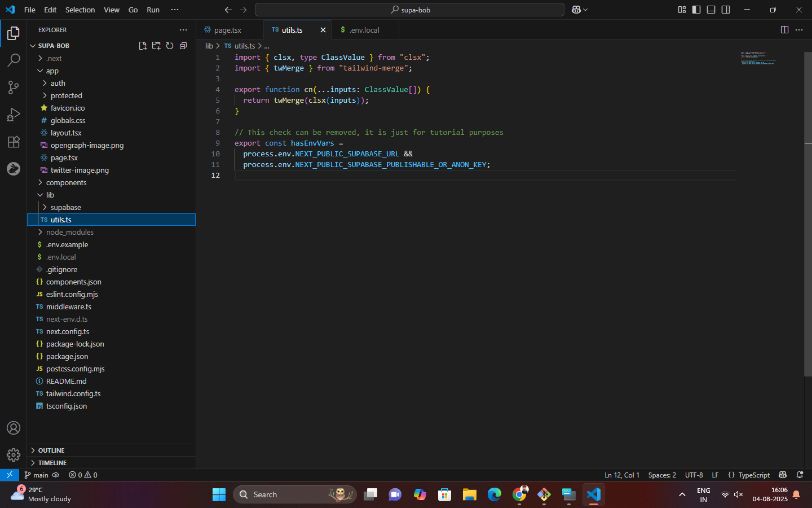Image resolution: width=812 pixels, height=508 pixels.
Task: Click the editor vertical scrollbar
Action: point(808,214)
